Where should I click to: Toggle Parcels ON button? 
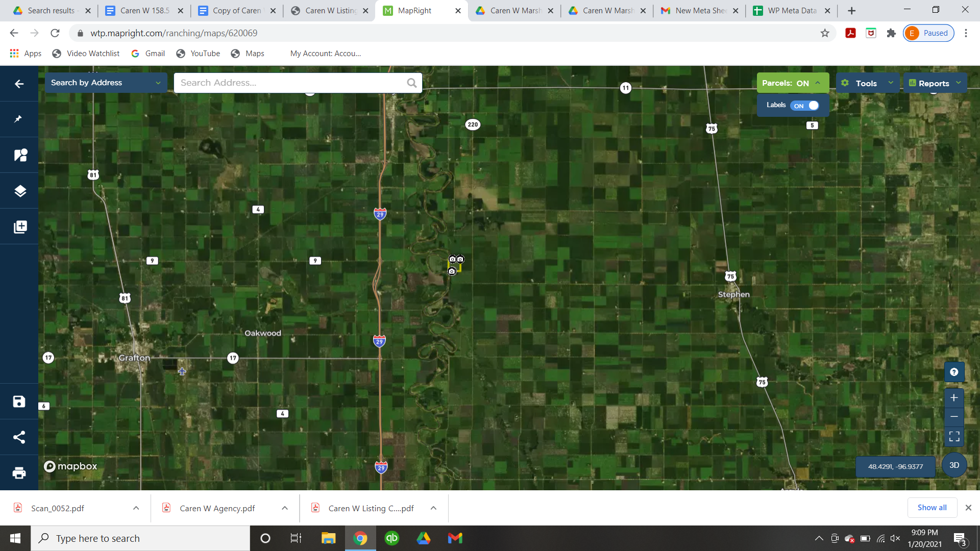pos(791,83)
